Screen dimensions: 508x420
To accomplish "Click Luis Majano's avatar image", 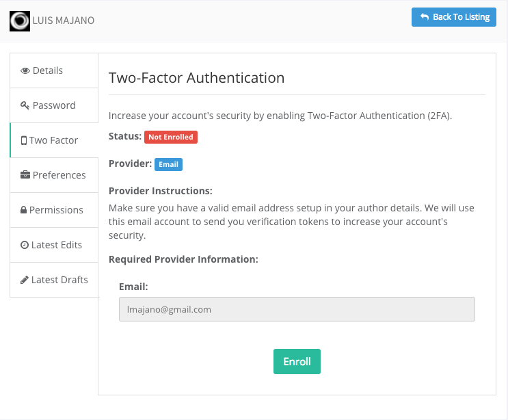I will point(20,21).
